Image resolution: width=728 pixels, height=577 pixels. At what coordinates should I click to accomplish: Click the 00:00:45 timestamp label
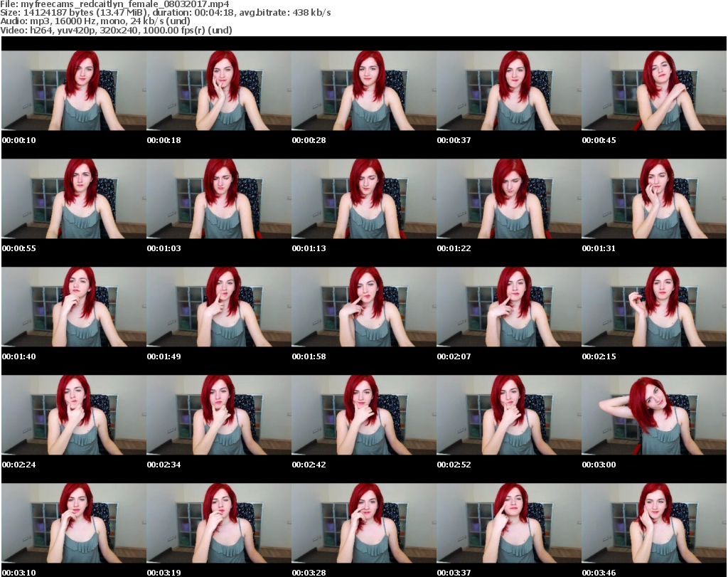(599, 140)
